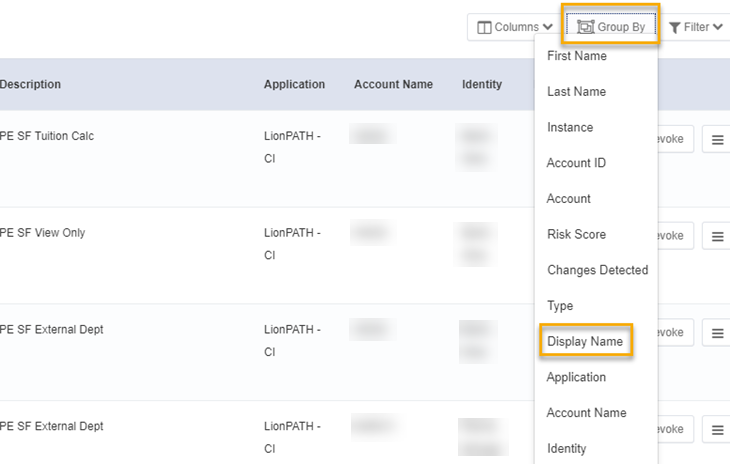Group by Type
This screenshot has height=464, width=730.
tap(560, 306)
